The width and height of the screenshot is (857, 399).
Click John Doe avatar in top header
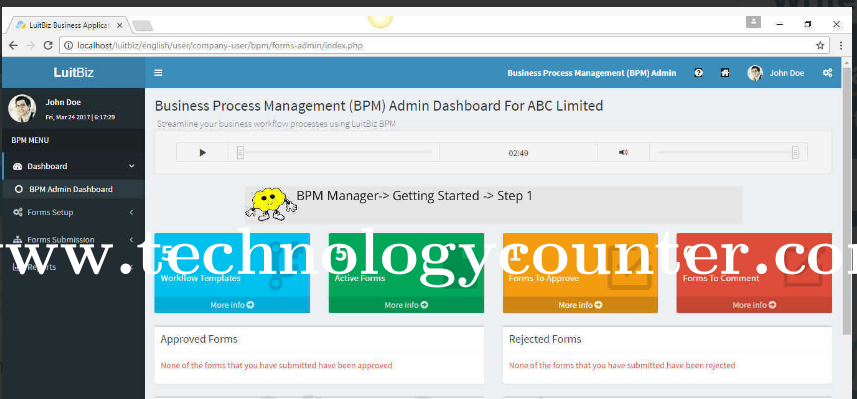pyautogui.click(x=755, y=73)
